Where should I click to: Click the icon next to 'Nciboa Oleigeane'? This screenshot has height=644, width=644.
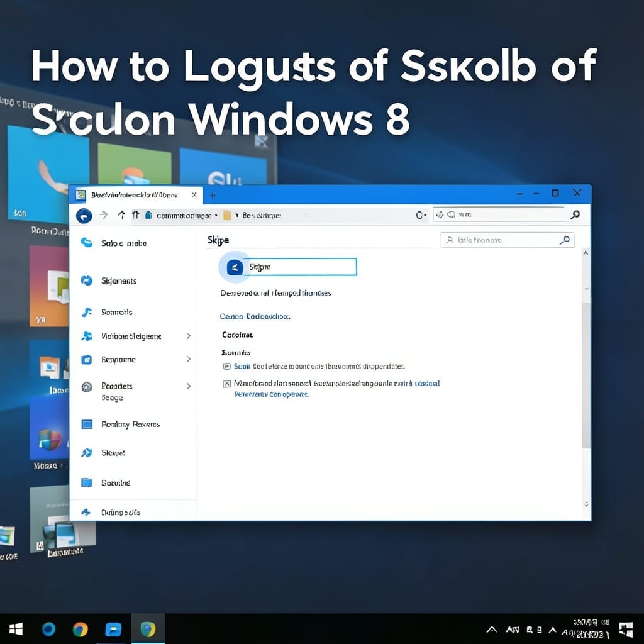pos(86,336)
